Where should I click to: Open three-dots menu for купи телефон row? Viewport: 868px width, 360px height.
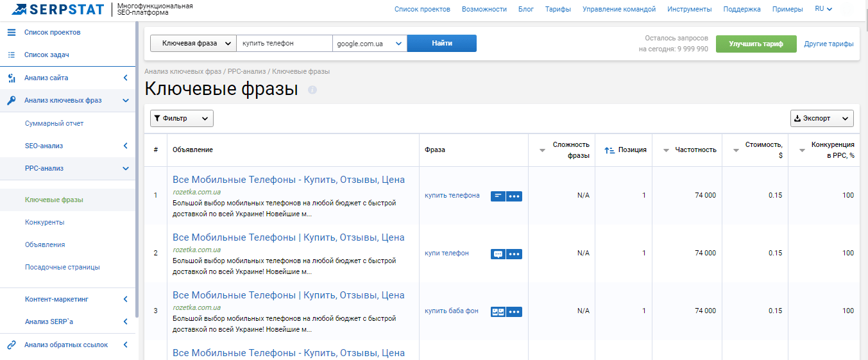tap(514, 254)
